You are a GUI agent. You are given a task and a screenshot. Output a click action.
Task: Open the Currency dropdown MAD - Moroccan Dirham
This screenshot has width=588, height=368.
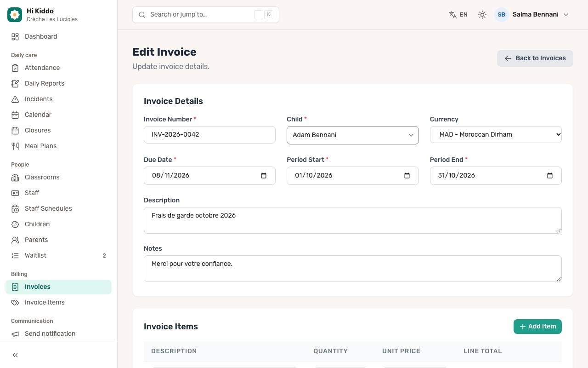click(496, 134)
